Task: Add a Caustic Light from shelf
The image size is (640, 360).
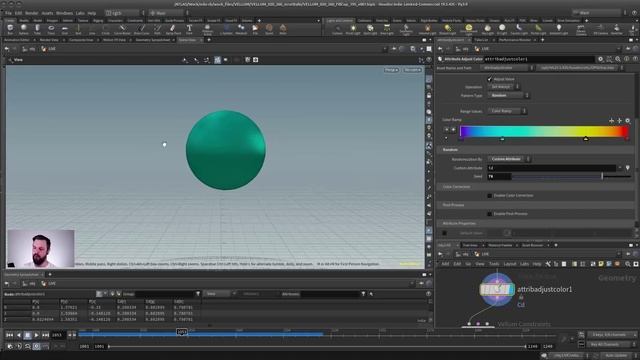Action: click(519, 29)
